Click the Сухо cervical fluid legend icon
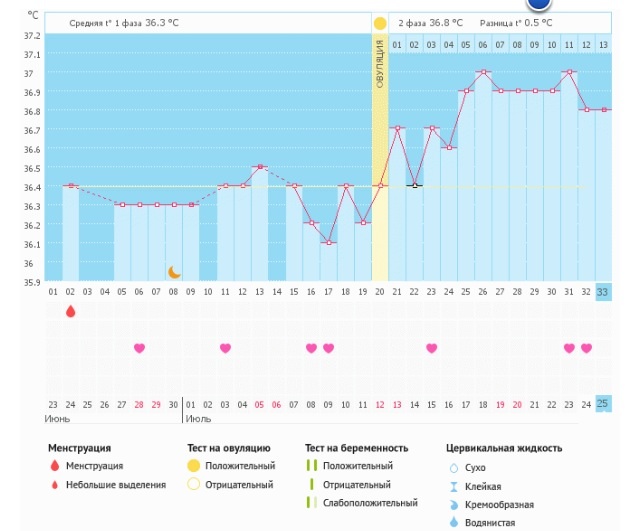 453,467
